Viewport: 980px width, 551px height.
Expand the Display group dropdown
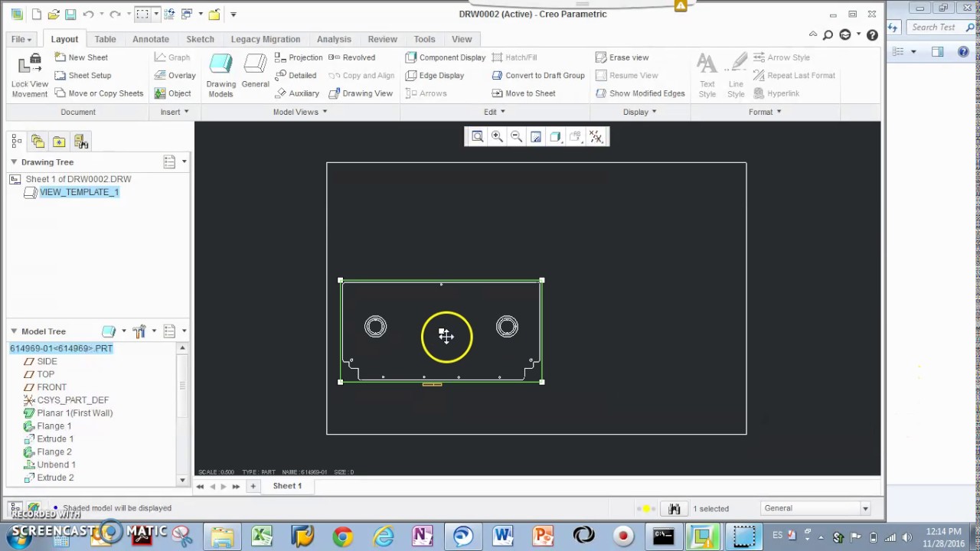click(x=640, y=112)
